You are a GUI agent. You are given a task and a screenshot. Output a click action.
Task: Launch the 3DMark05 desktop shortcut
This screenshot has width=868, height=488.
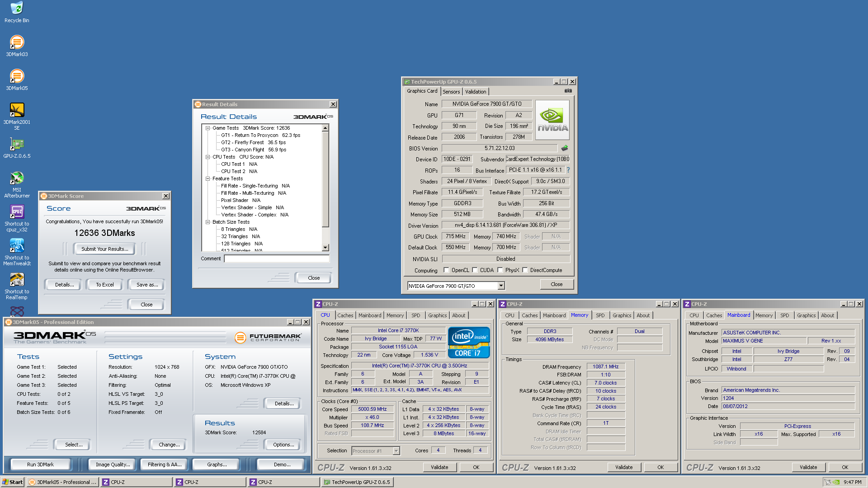(x=17, y=80)
